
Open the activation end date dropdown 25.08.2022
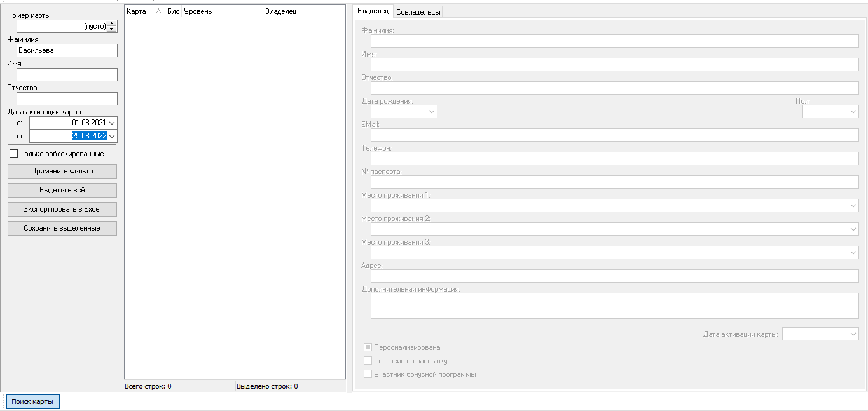(113, 136)
